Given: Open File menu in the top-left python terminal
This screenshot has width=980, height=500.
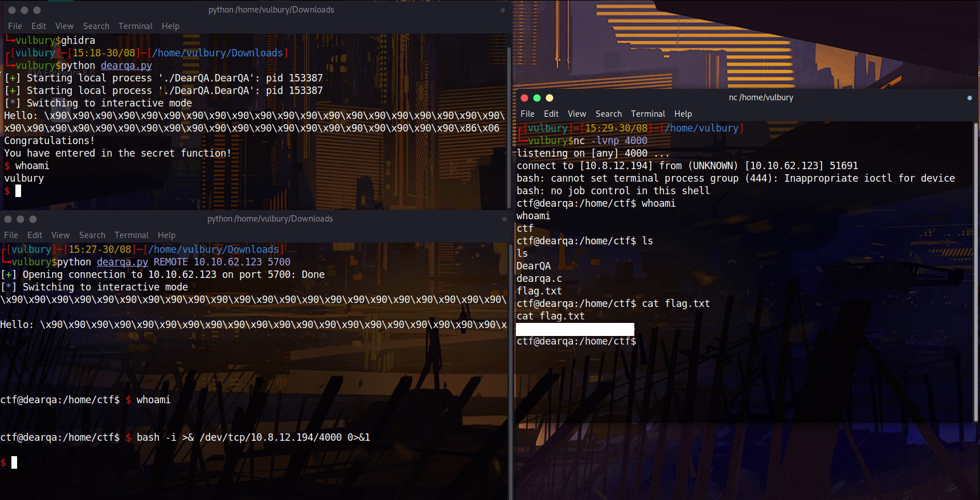Looking at the screenshot, I should click(15, 26).
